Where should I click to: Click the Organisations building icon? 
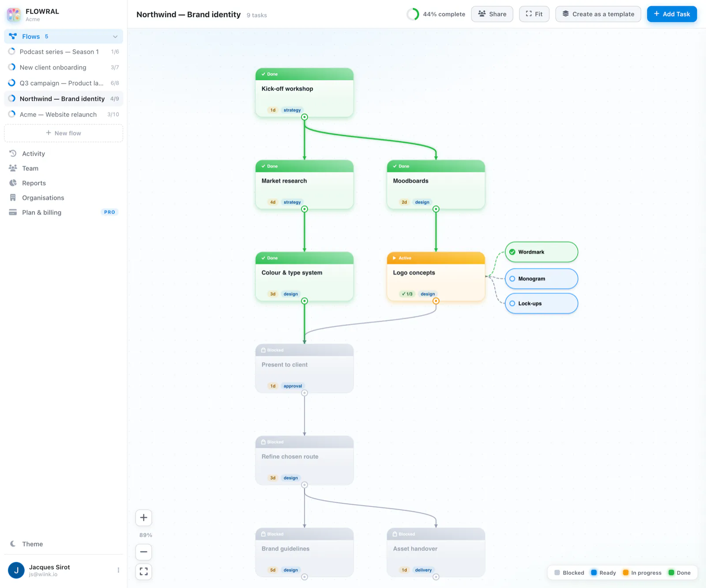pos(13,198)
